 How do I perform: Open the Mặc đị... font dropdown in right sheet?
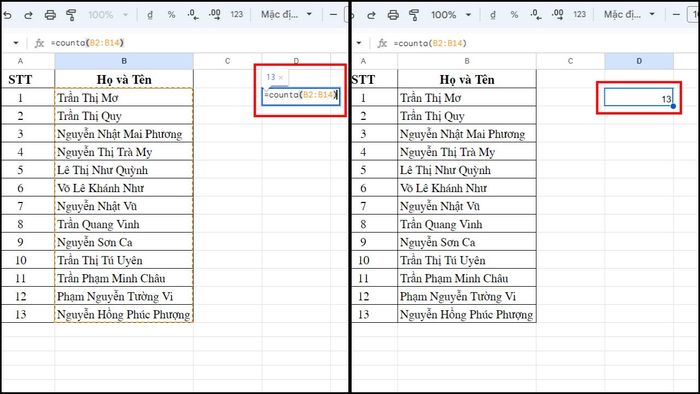click(629, 15)
